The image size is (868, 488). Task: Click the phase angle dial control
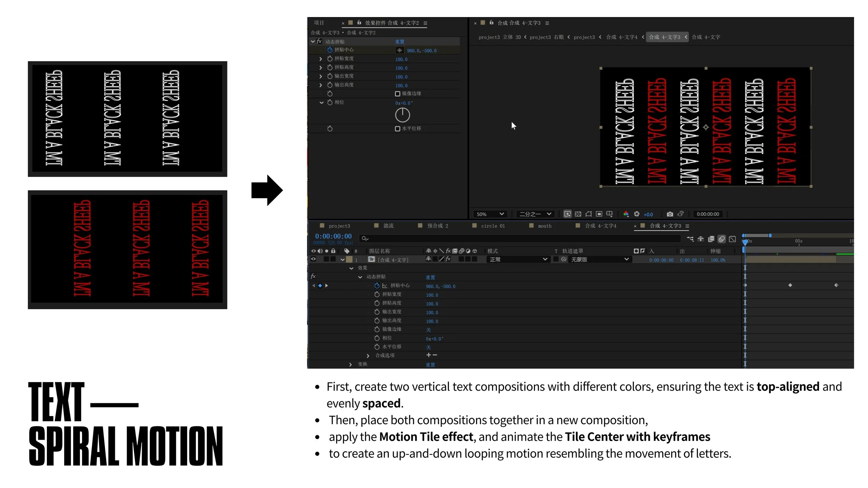[402, 115]
